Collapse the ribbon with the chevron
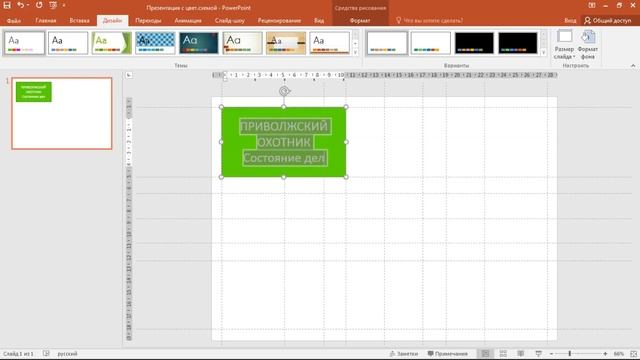This screenshot has width=640, height=360. pyautogui.click(x=633, y=65)
